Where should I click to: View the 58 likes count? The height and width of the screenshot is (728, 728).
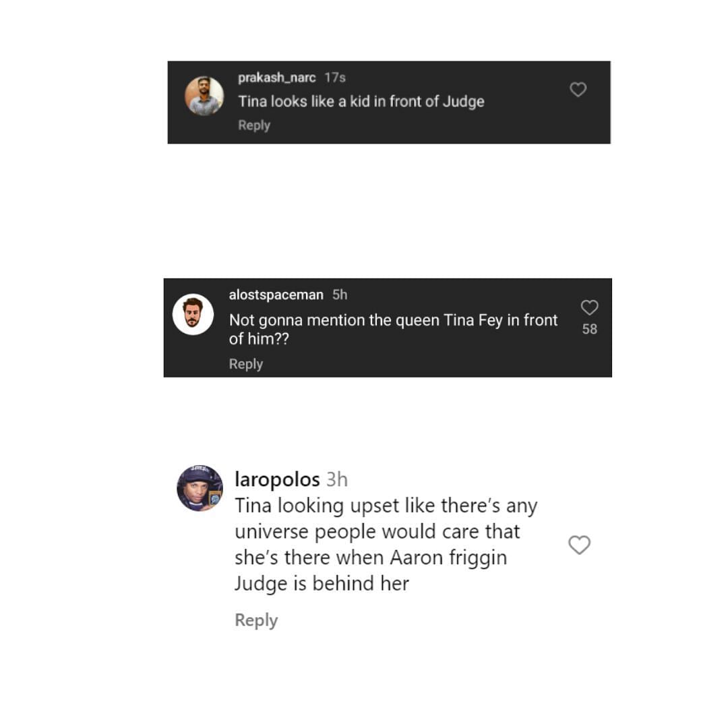(590, 329)
